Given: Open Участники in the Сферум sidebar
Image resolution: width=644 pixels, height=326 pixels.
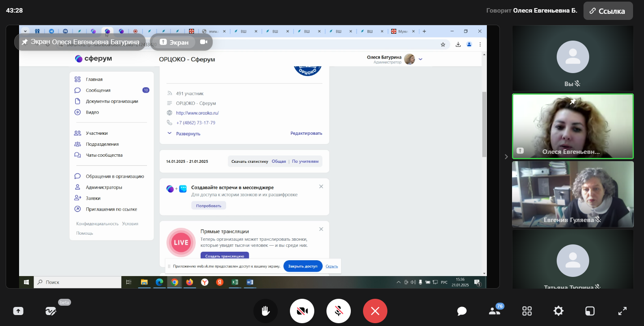Looking at the screenshot, I should point(97,133).
